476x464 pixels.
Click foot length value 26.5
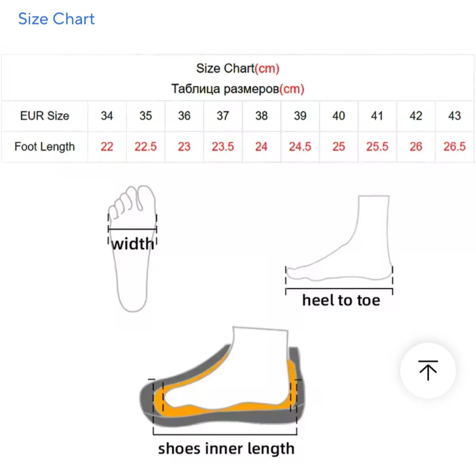pos(455,147)
